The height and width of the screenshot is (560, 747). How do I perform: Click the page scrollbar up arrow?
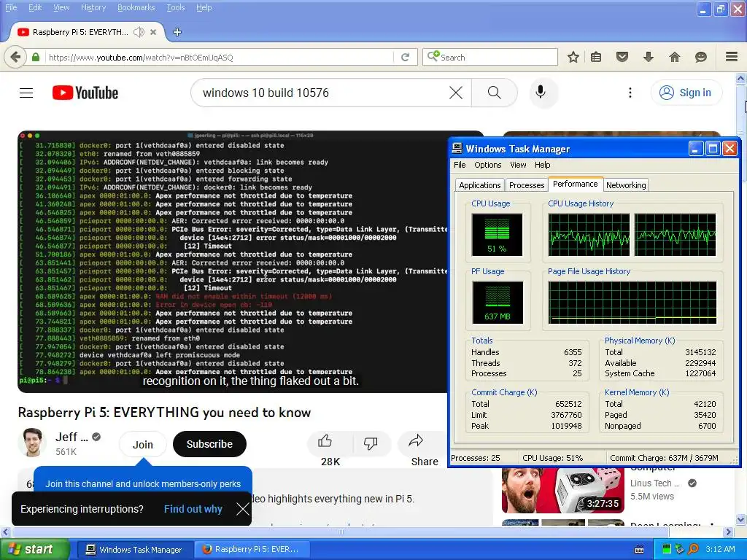741,78
